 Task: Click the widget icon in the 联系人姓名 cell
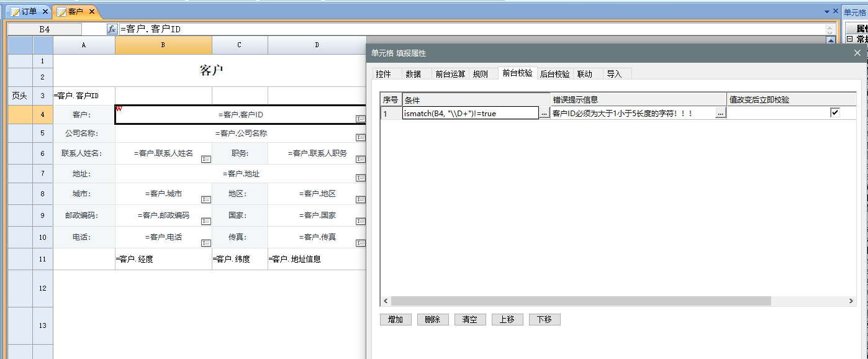point(206,159)
